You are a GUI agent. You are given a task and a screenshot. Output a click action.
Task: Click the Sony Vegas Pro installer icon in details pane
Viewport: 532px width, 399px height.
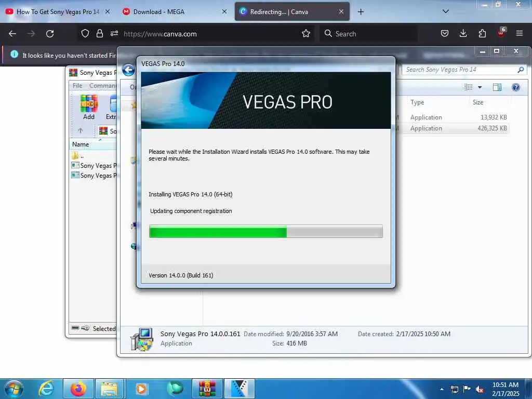point(141,339)
